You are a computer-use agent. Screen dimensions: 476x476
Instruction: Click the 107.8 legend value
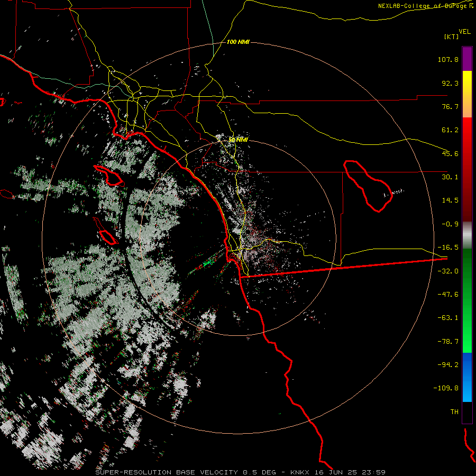tap(448, 59)
